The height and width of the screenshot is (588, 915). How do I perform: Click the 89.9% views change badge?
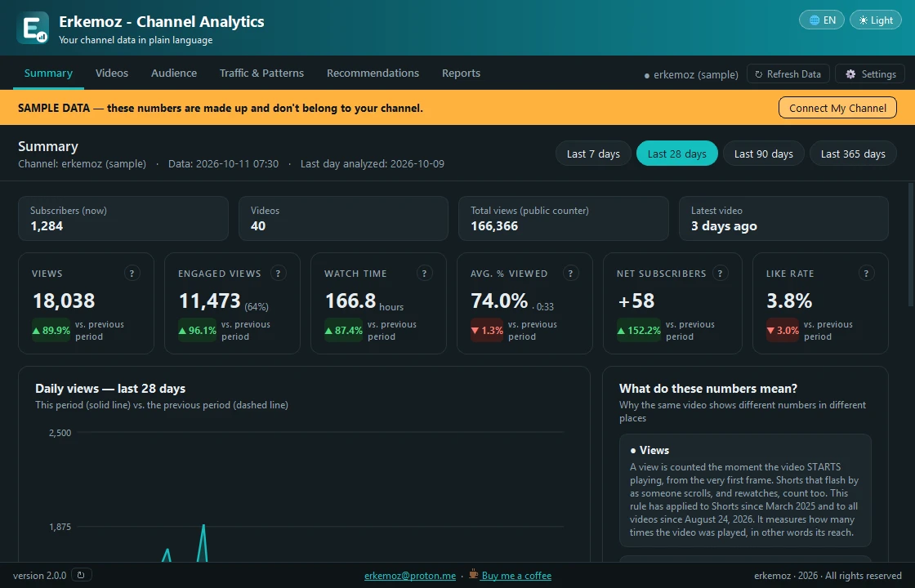[x=51, y=330]
